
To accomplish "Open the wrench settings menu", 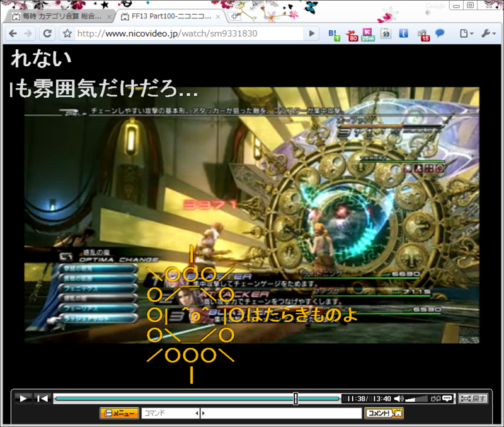I will pyautogui.click(x=489, y=33).
